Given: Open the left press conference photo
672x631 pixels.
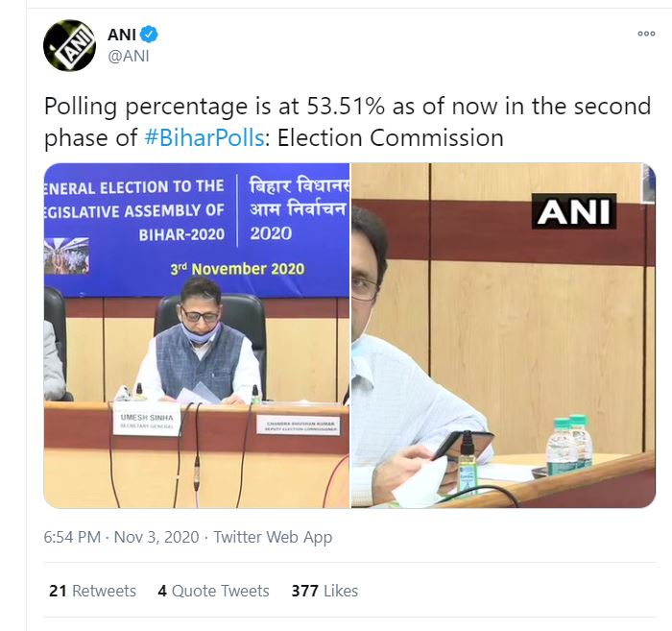Looking at the screenshot, I should (196, 335).
